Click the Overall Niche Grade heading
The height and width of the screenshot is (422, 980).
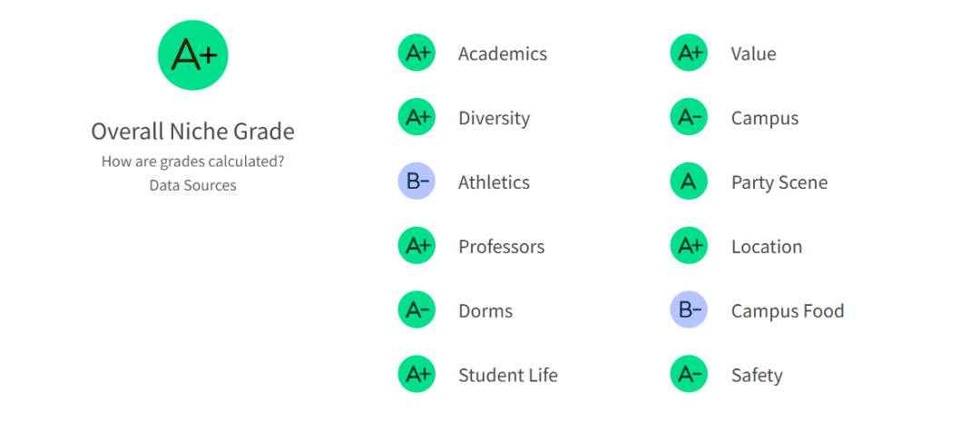[192, 132]
